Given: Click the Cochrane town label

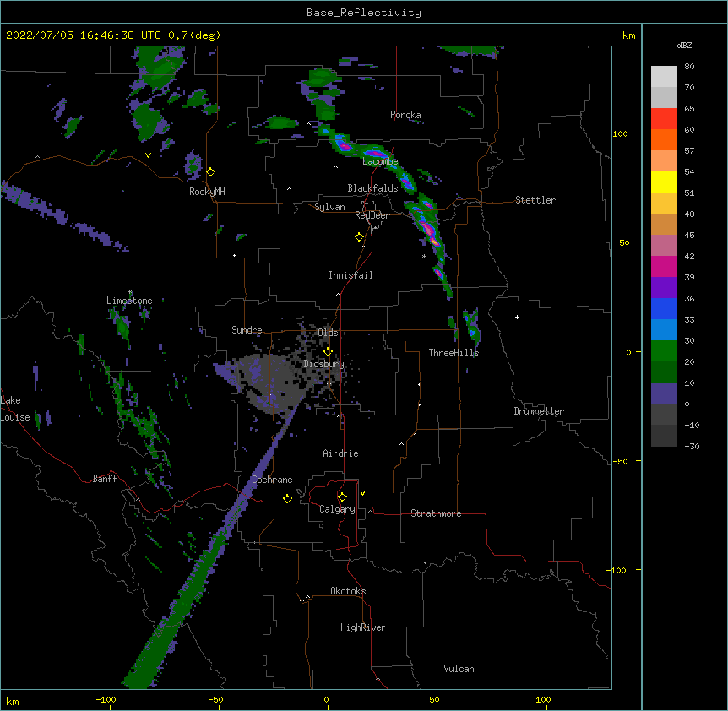Looking at the screenshot, I should [272, 480].
